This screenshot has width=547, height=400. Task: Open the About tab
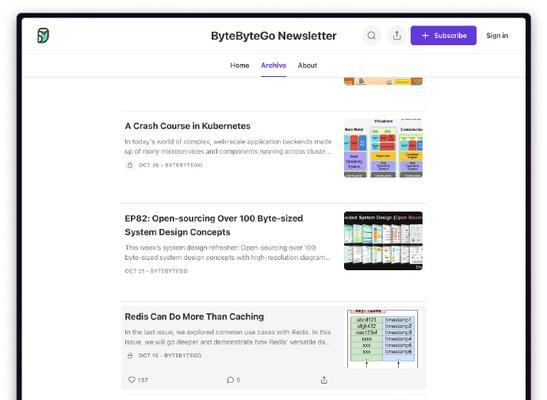[307, 65]
